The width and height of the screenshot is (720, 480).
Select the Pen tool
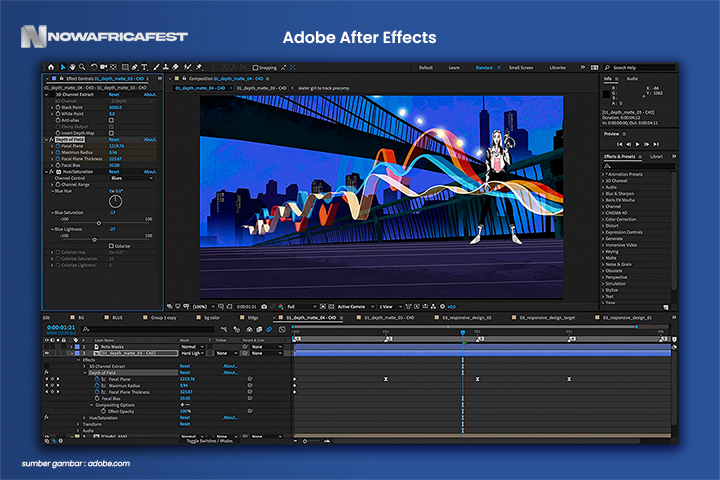[x=135, y=67]
